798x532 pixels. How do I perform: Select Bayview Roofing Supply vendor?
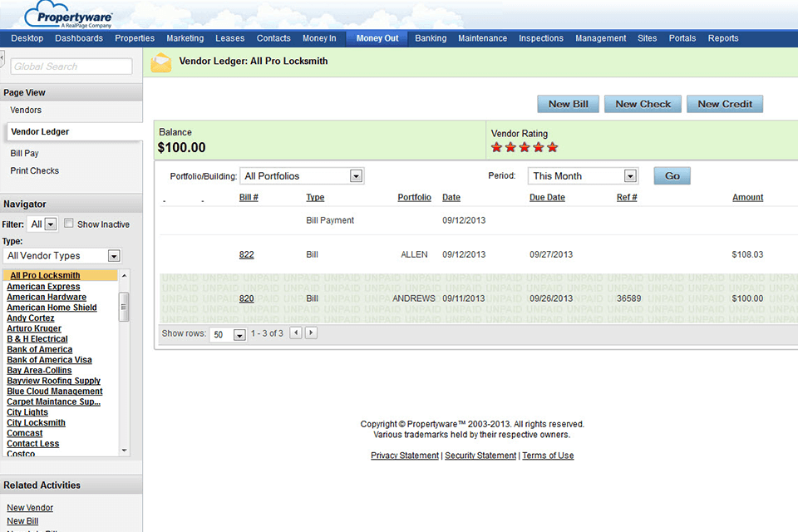(x=53, y=381)
